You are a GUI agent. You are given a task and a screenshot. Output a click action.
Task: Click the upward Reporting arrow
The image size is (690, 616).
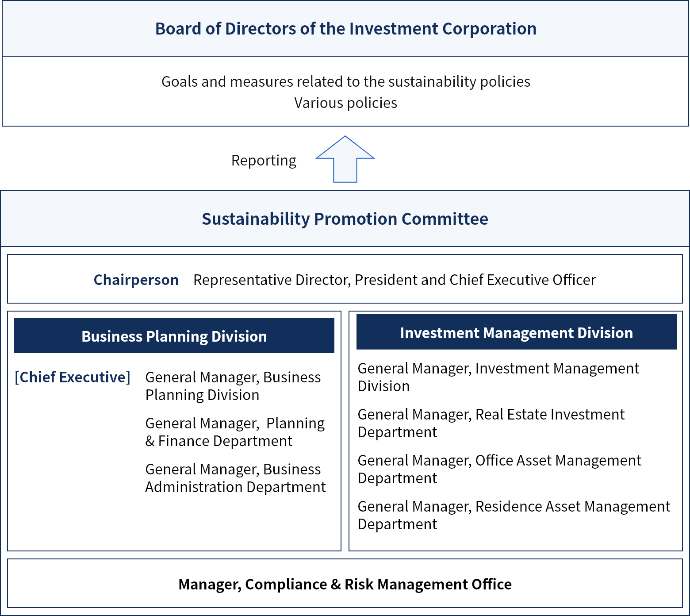click(345, 159)
